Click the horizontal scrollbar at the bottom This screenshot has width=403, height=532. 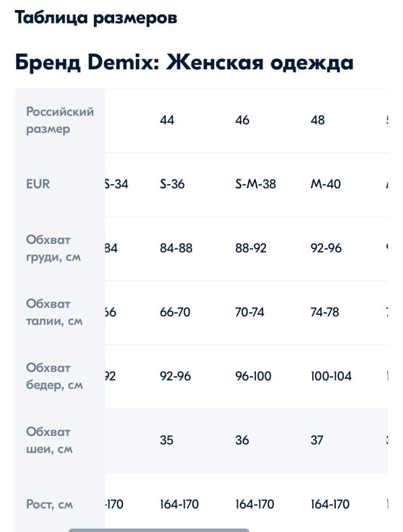(159, 530)
